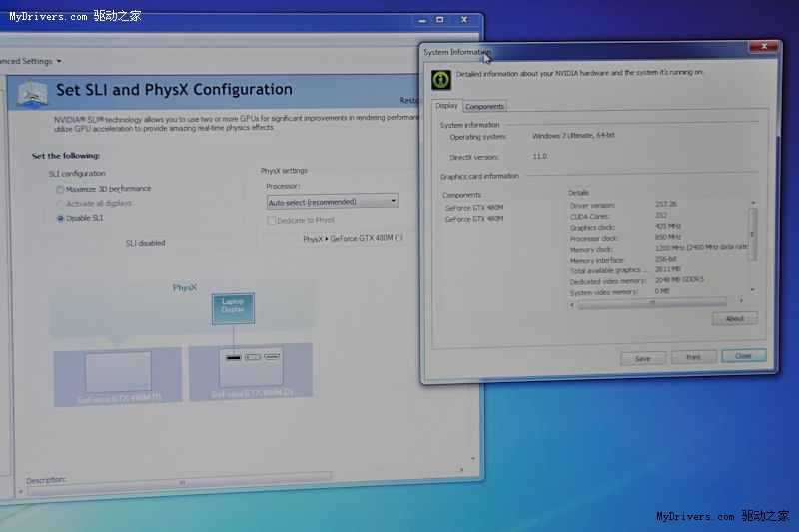Minimize the NVIDIA Control Panel window
The width and height of the screenshot is (799, 532).
coord(422,20)
